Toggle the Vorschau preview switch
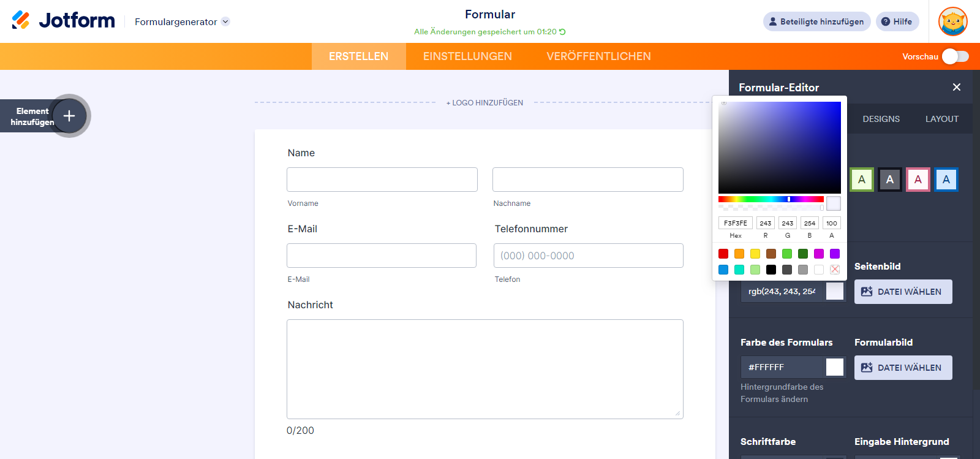Image resolution: width=980 pixels, height=459 pixels. tap(956, 56)
